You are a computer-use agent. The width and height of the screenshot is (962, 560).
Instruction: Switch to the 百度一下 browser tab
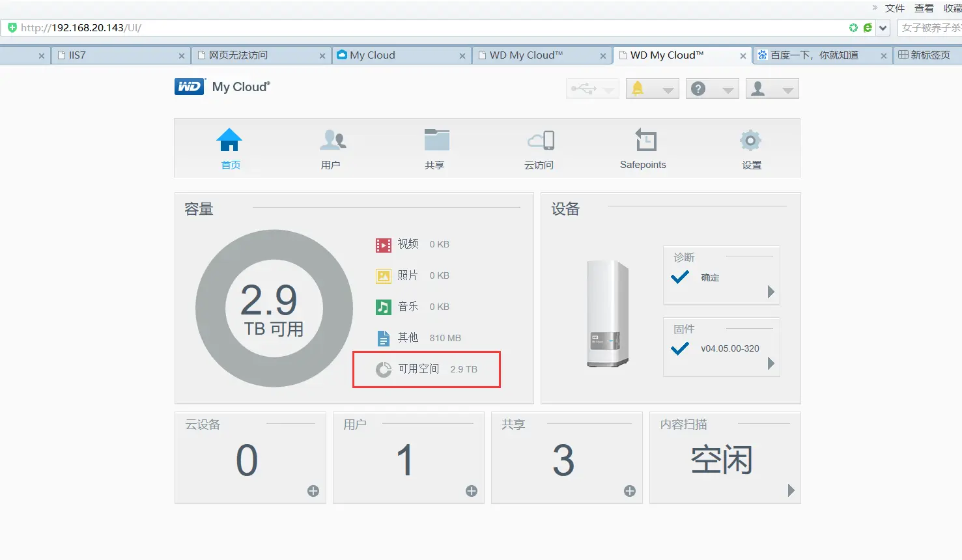[823, 55]
